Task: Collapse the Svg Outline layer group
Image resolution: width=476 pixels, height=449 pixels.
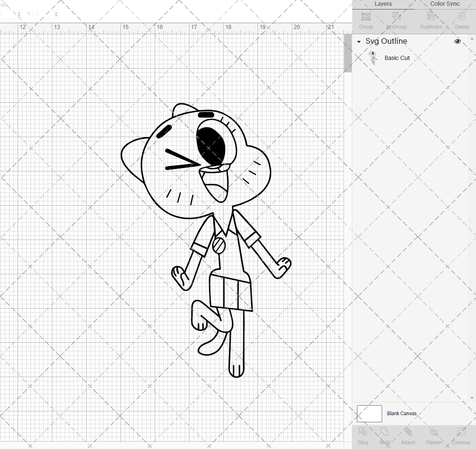Action: [x=359, y=41]
